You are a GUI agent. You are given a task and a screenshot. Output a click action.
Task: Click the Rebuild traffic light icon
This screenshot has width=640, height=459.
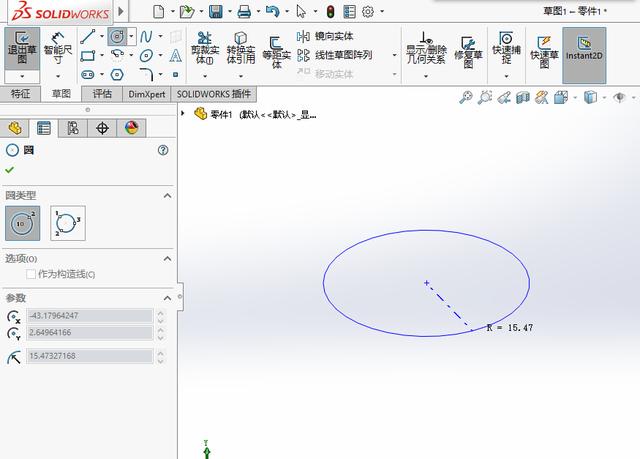tap(331, 11)
